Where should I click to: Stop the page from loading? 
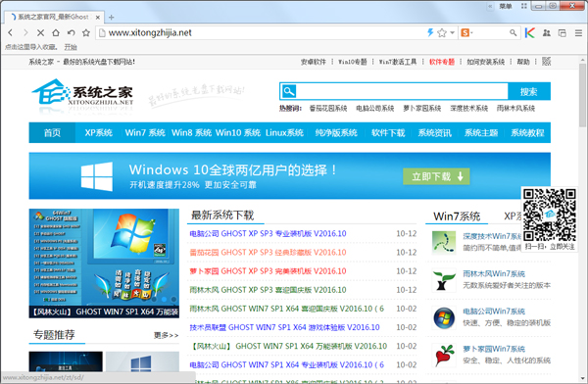coord(40,33)
